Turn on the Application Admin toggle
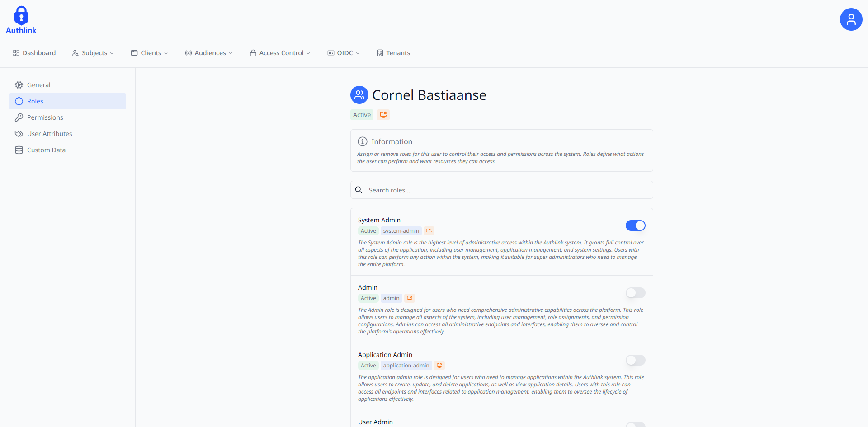The image size is (868, 427). [x=635, y=360]
